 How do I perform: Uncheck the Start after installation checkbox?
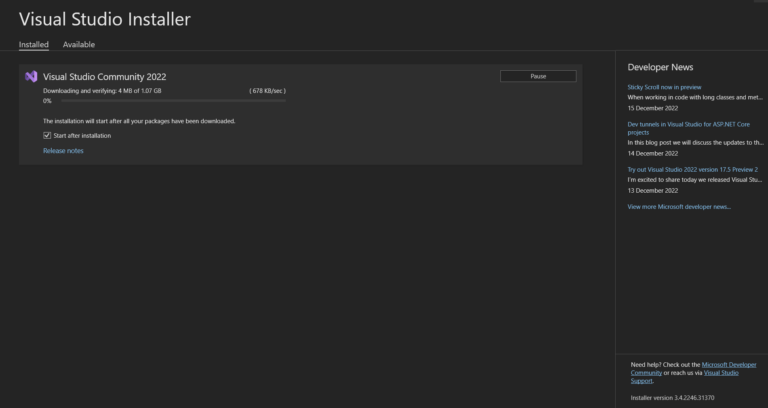[x=47, y=135]
